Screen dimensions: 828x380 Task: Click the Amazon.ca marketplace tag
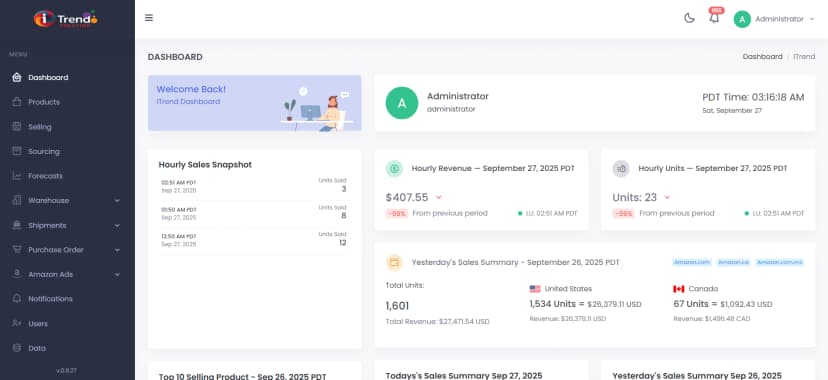(733, 262)
